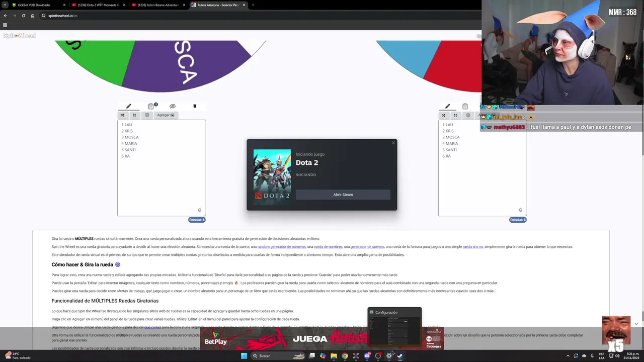Select the pencil edit tab of right wheel panel
Screen dimensions: 644x362
point(448,106)
